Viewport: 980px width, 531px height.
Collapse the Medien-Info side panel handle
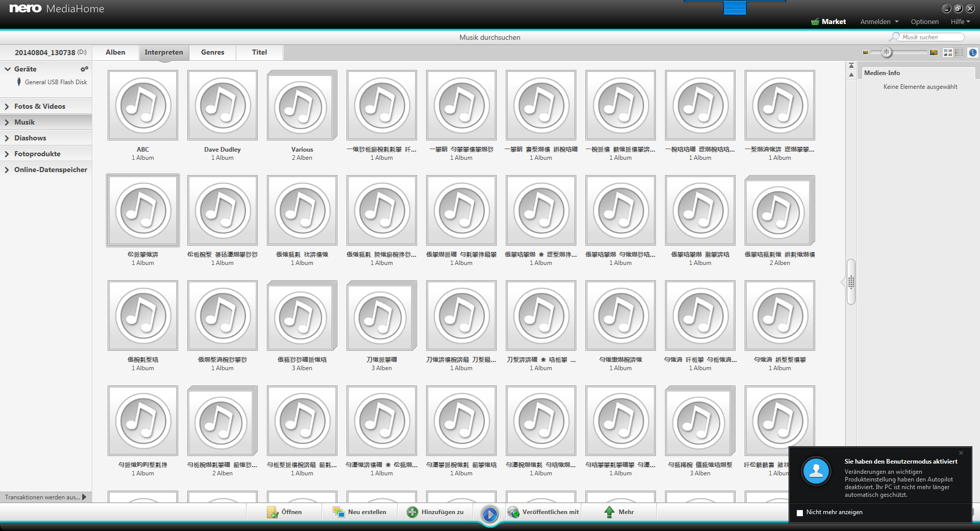point(842,282)
